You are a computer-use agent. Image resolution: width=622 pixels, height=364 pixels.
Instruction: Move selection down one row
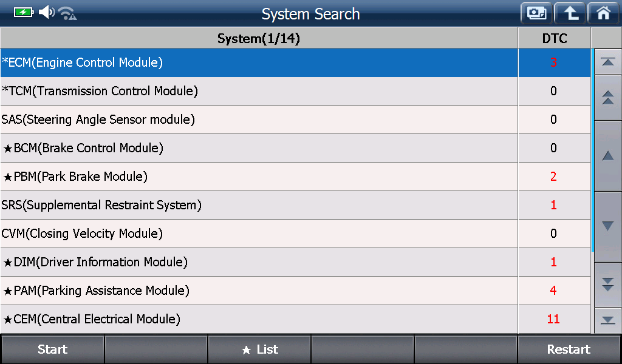pyautogui.click(x=607, y=226)
